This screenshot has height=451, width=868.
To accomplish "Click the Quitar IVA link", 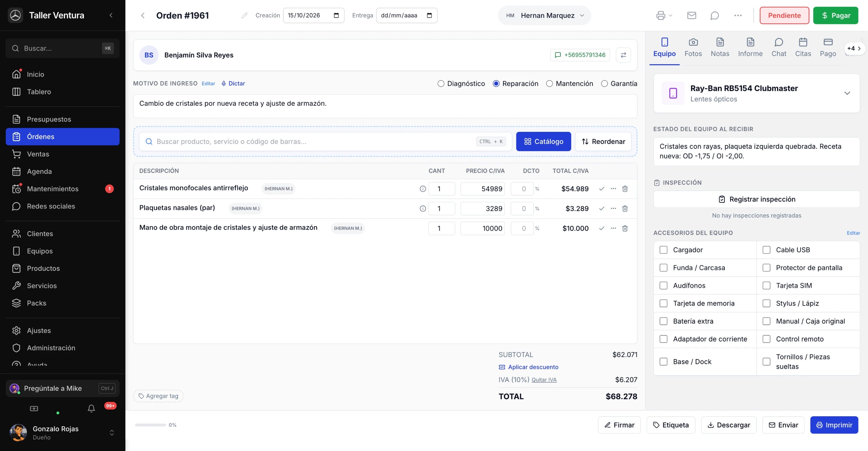I will tap(544, 380).
